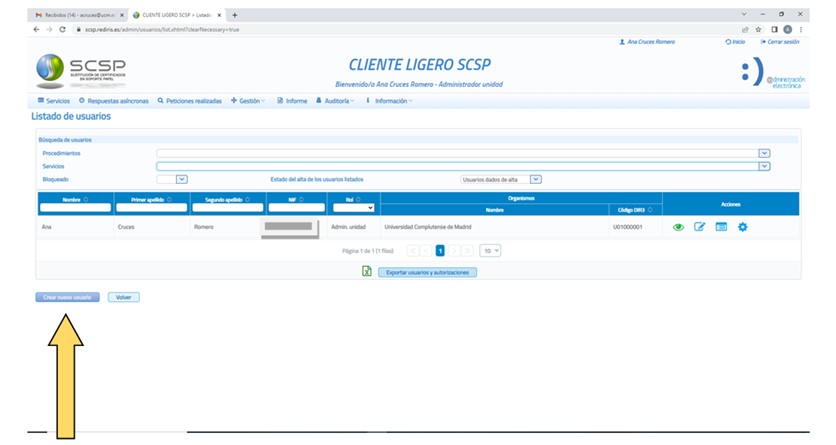
Task: Go back using browser back arrow
Action: click(x=36, y=30)
